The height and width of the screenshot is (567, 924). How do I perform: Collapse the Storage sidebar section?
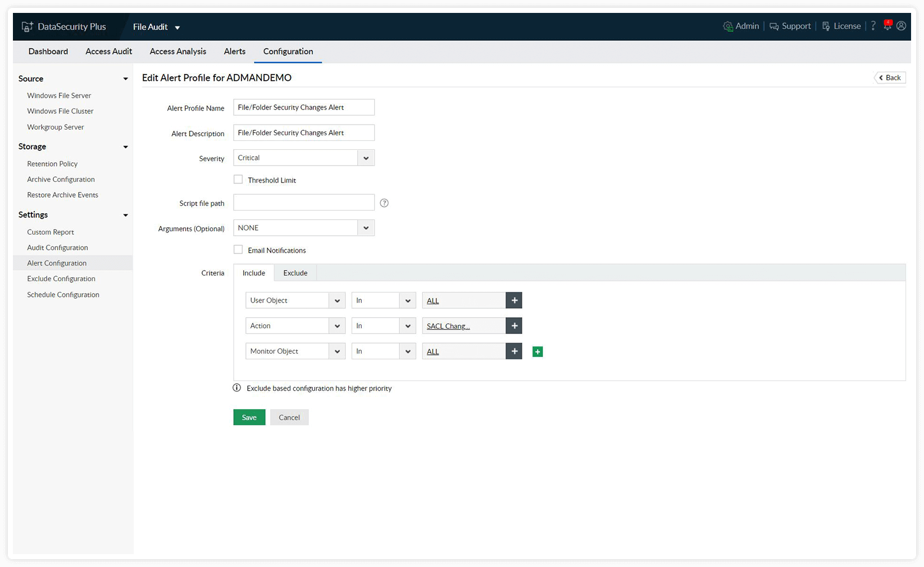tap(125, 147)
